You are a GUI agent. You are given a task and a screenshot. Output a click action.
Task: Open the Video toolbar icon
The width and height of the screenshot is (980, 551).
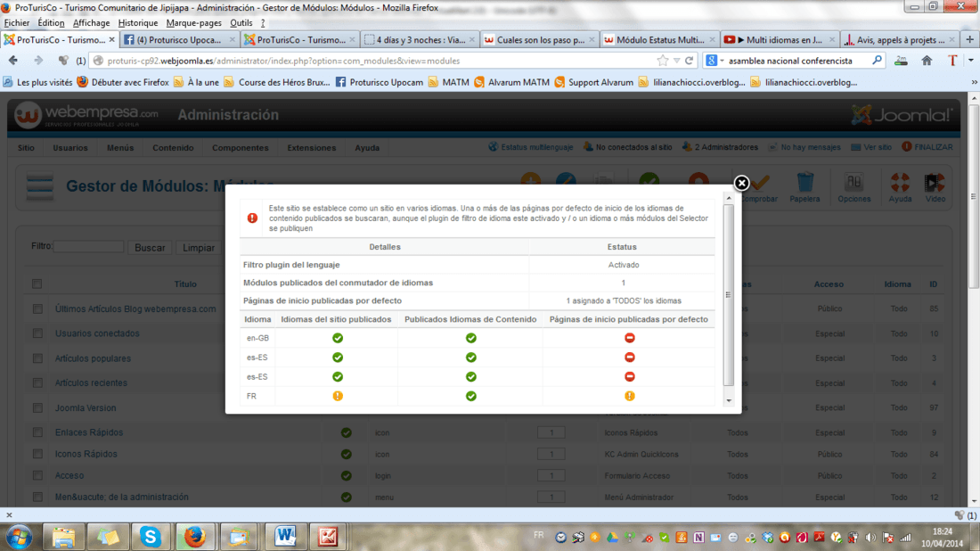(x=935, y=187)
